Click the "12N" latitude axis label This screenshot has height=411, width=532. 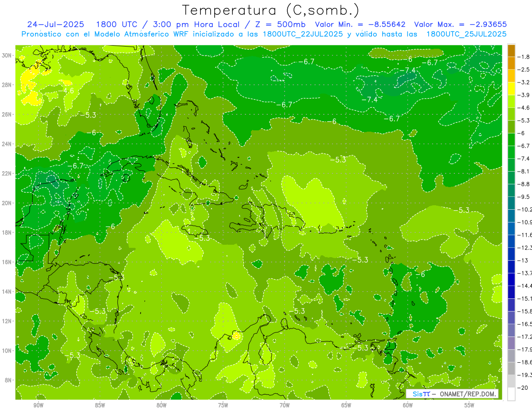coord(7,321)
